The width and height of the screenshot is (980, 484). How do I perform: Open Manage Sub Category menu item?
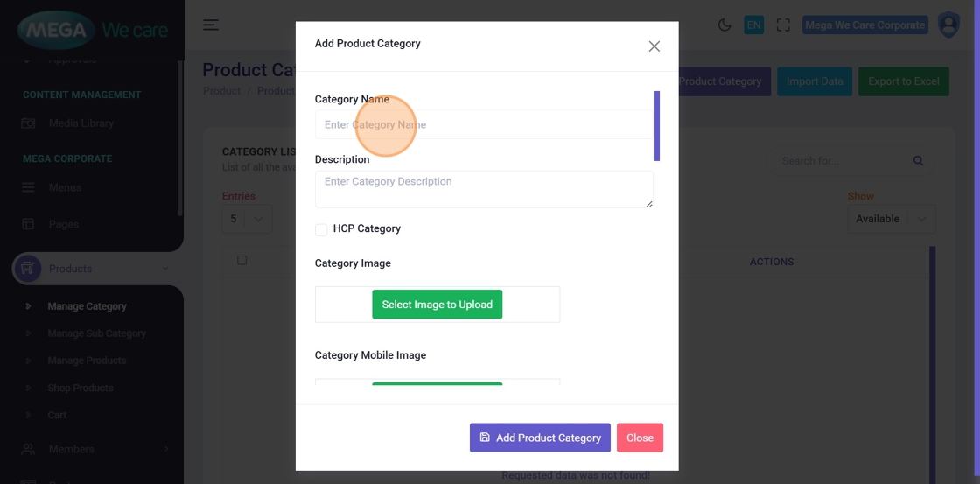point(96,333)
